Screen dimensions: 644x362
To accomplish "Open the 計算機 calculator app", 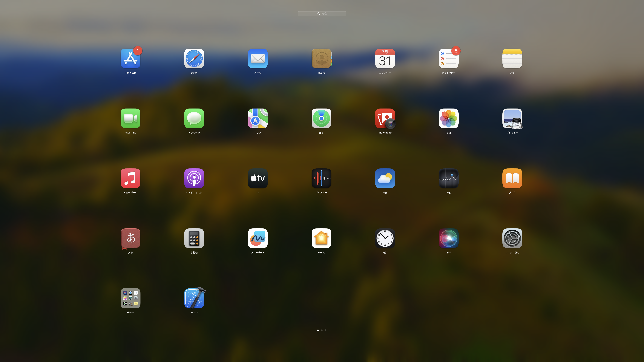I will click(x=194, y=238).
